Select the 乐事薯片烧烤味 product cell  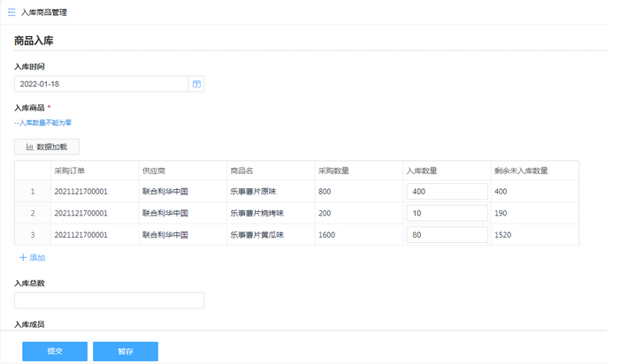256,213
